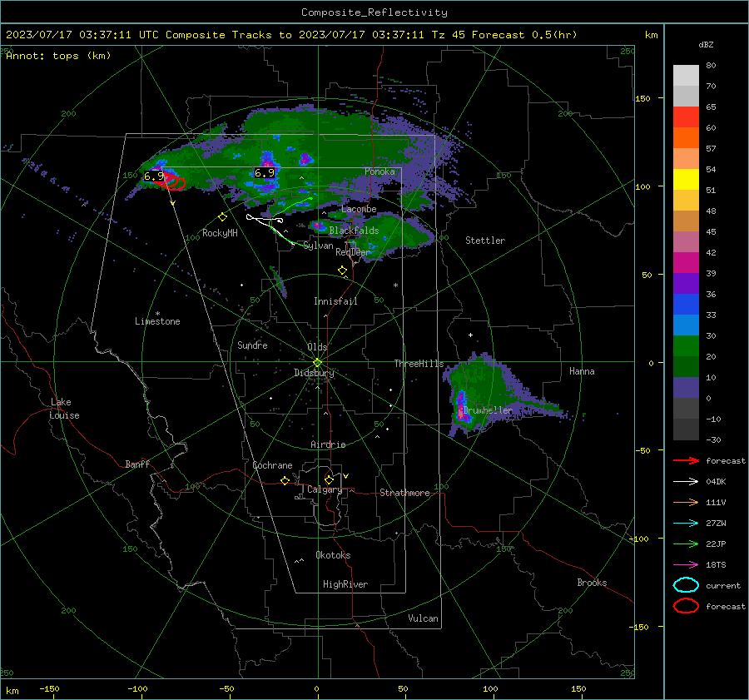
Task: Click the Okotoks label
Action: pyautogui.click(x=333, y=555)
